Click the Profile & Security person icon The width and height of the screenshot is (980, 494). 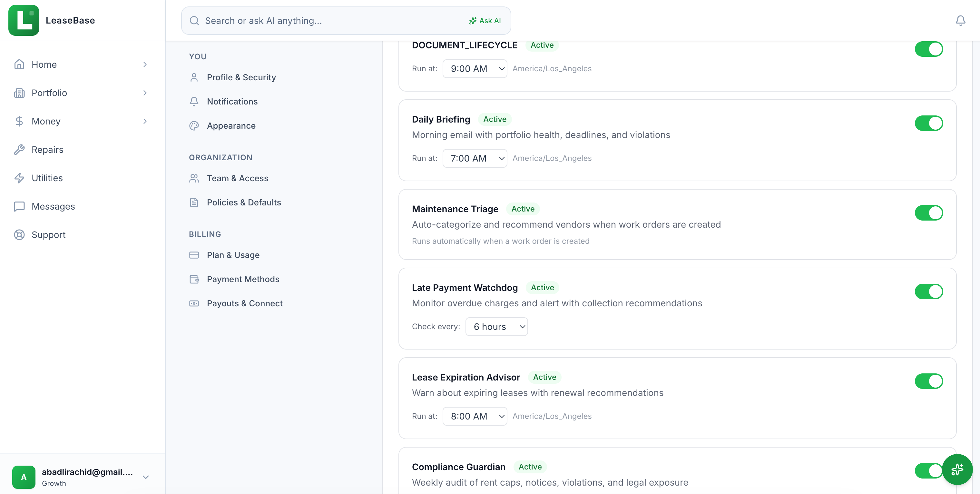(x=194, y=77)
